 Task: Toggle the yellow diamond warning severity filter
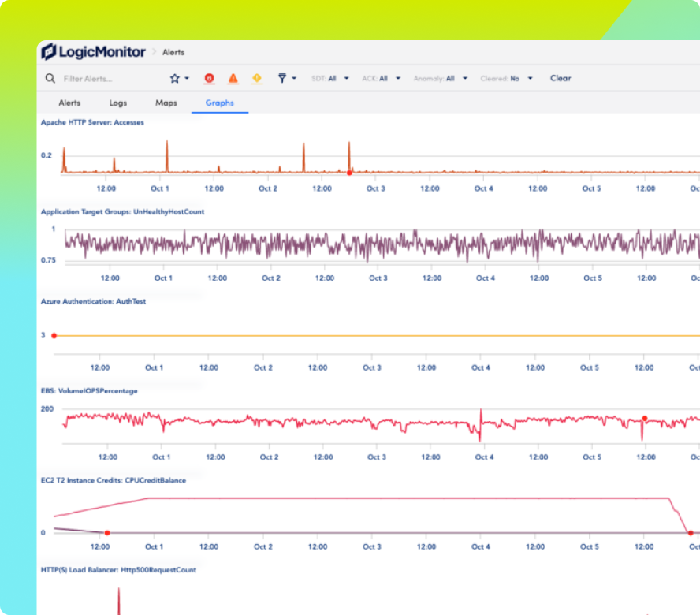(257, 79)
